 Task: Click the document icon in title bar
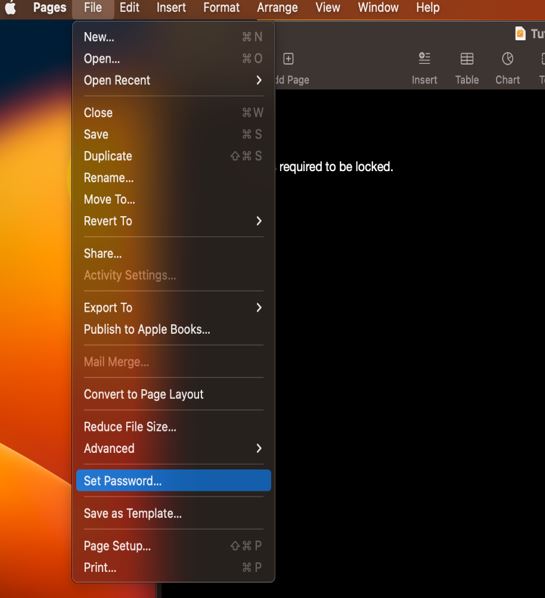(520, 34)
